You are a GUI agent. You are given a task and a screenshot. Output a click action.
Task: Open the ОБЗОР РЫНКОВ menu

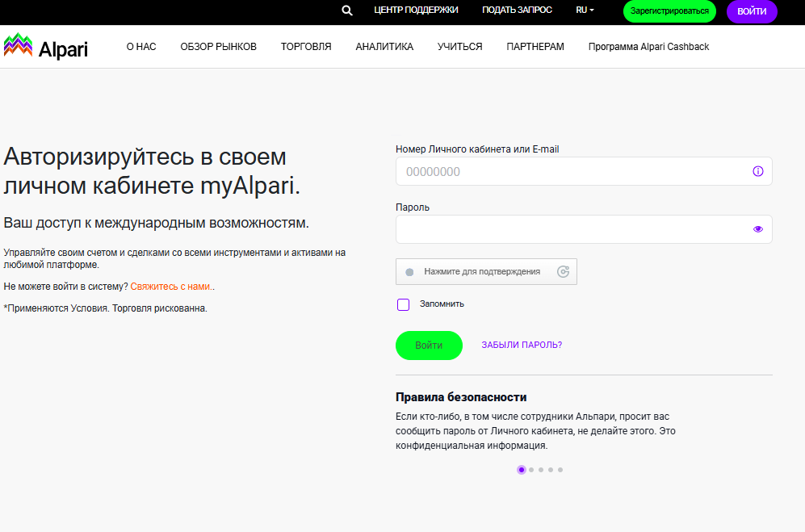pyautogui.click(x=218, y=47)
